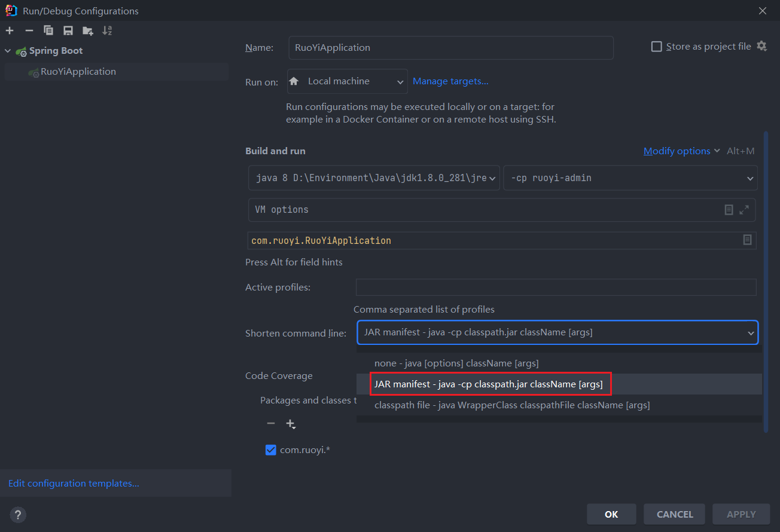Click the OK button
The width and height of the screenshot is (780, 532).
(x=611, y=514)
